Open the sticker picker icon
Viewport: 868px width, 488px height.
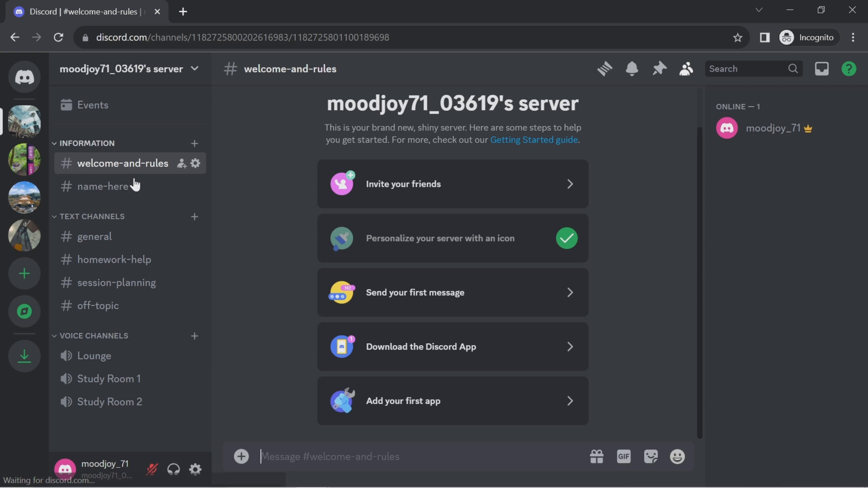[651, 457]
